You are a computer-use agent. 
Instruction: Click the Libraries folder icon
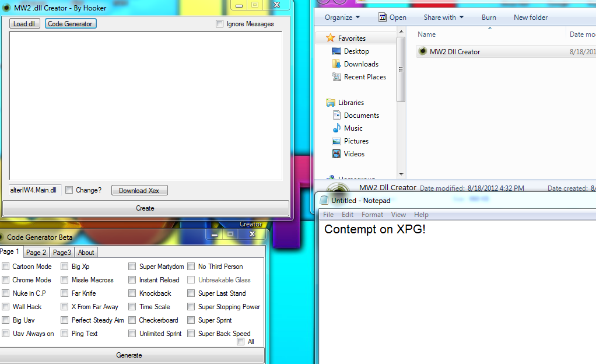(330, 103)
